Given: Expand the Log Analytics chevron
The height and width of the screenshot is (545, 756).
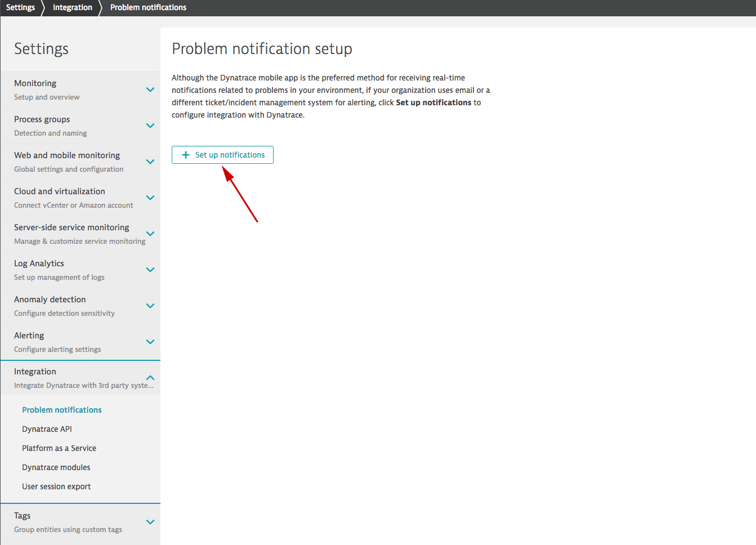Looking at the screenshot, I should click(150, 270).
